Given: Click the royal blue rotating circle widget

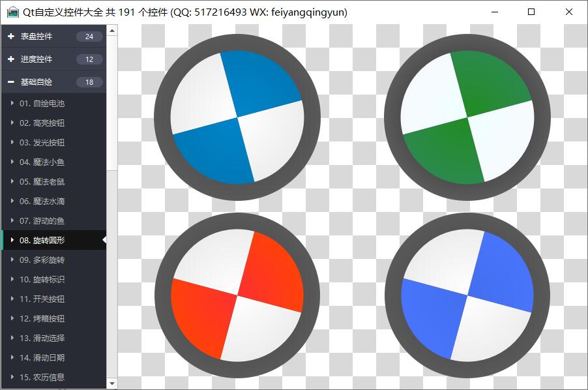Looking at the screenshot, I should click(x=467, y=295).
